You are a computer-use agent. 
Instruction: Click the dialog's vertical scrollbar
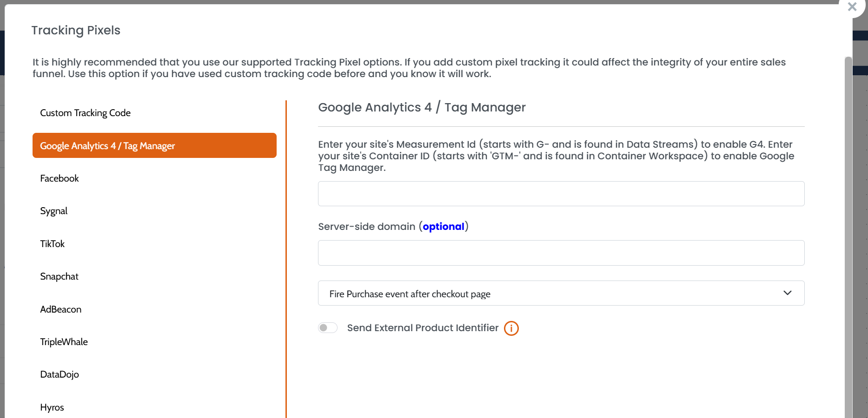[x=848, y=232]
